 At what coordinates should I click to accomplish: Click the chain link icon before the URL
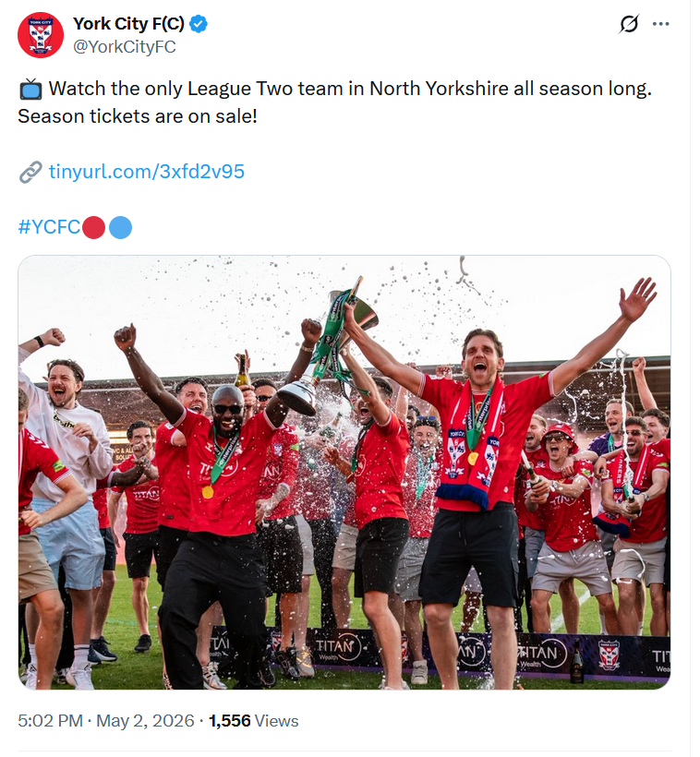[30, 173]
